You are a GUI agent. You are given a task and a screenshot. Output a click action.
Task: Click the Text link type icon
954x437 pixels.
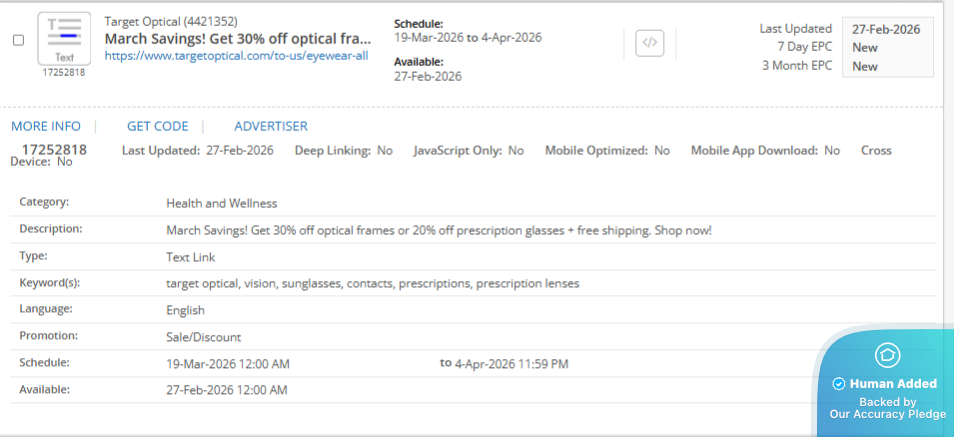(64, 38)
